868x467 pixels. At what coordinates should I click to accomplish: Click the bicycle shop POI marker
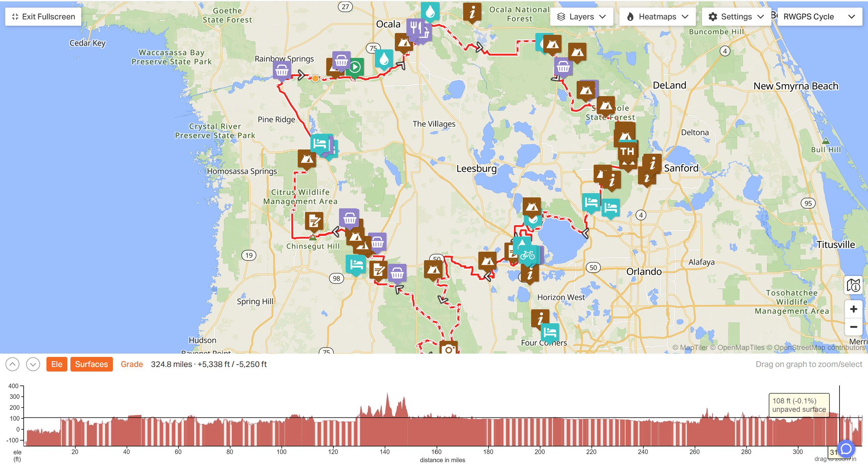point(527,256)
